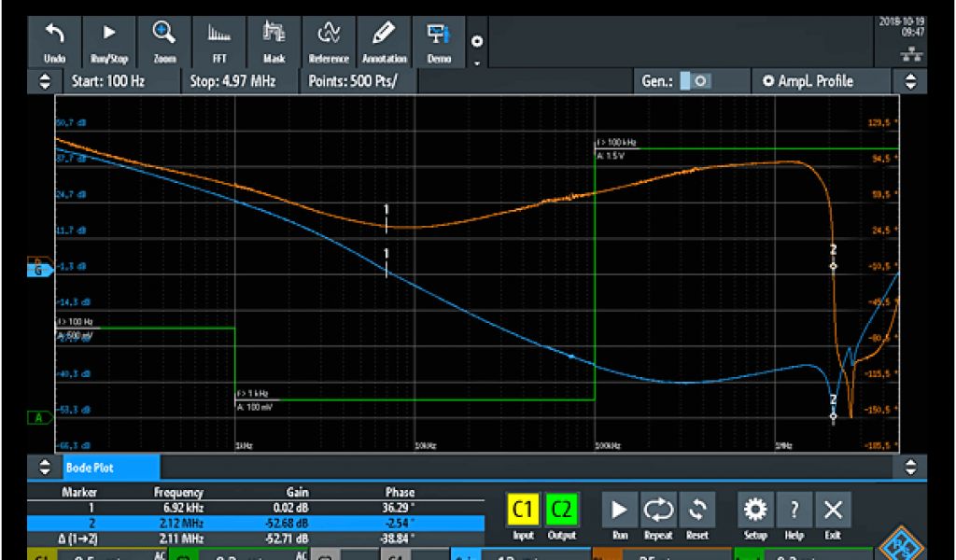Select the Reference waveform tool
Viewport: 956px width, 560px height.
pyautogui.click(x=329, y=42)
